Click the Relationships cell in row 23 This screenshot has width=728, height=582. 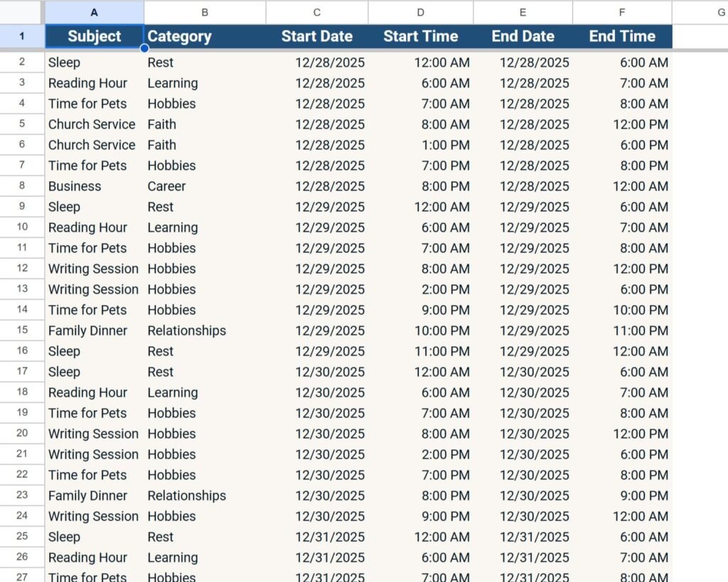pyautogui.click(x=186, y=495)
